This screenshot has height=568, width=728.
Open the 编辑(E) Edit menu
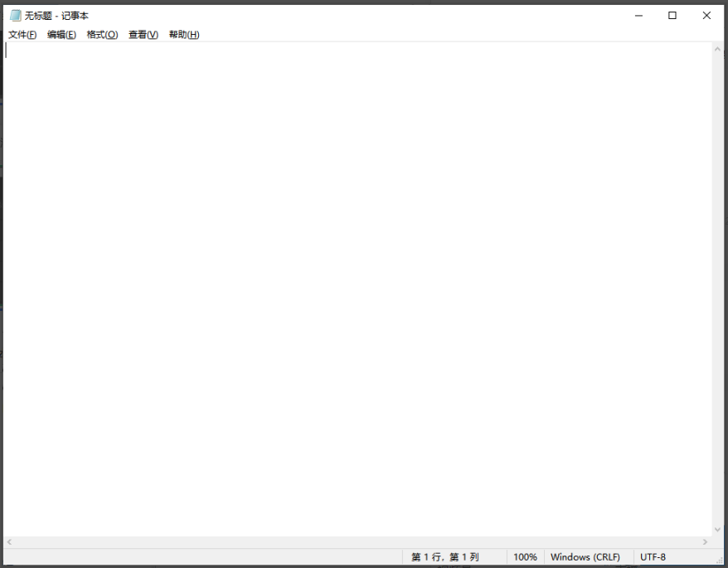61,34
